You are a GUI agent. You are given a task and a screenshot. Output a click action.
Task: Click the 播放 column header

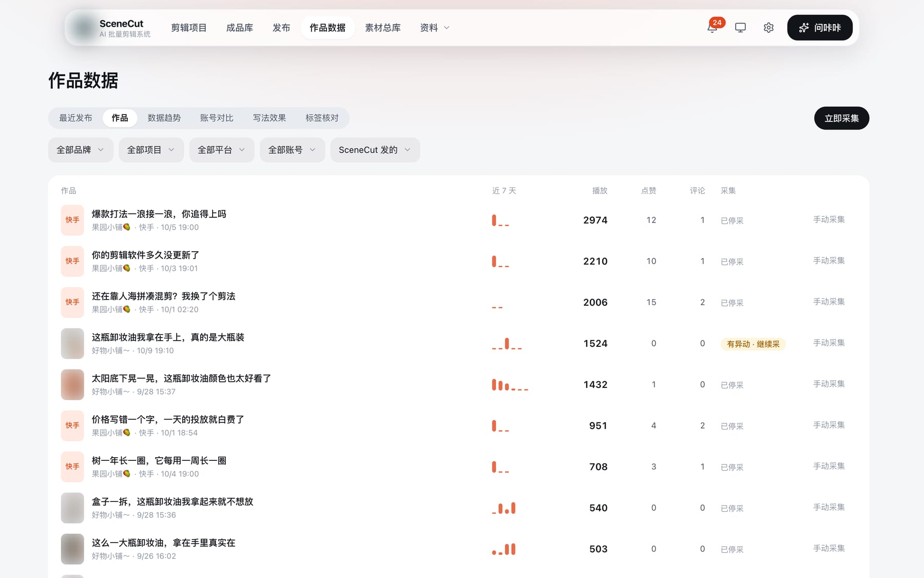click(x=600, y=191)
